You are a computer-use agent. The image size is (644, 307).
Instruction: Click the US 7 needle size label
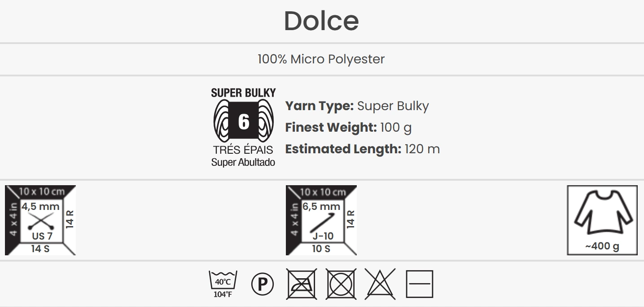click(x=42, y=236)
